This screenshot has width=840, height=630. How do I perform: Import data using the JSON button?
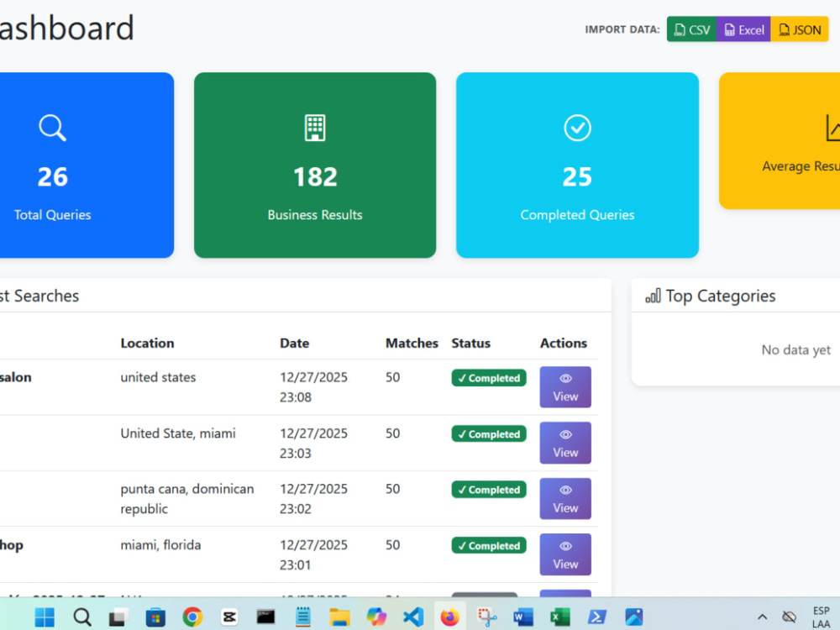(x=800, y=29)
